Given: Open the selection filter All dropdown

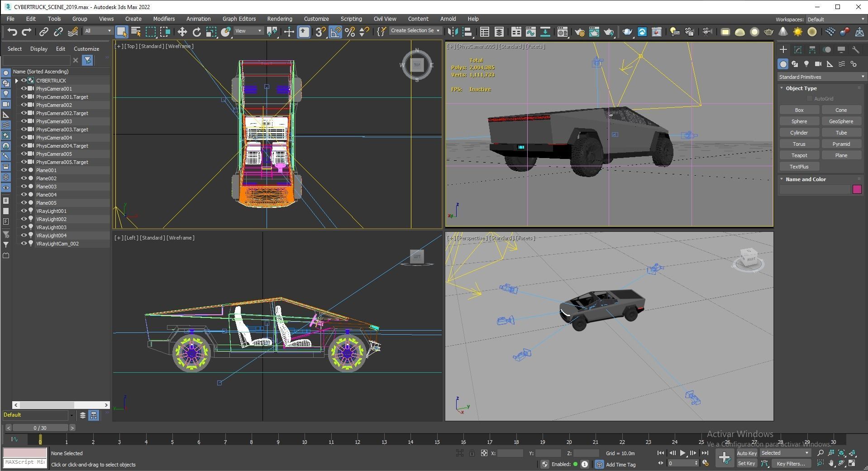Looking at the screenshot, I should [98, 31].
